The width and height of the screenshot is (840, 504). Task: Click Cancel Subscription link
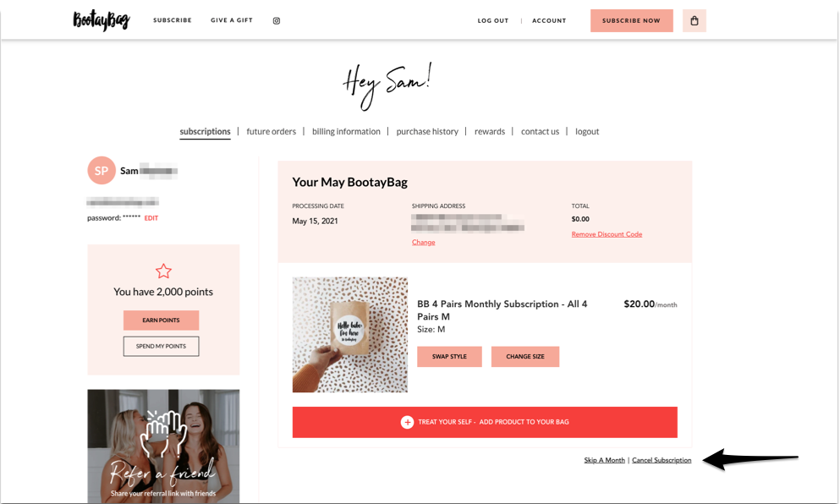coord(662,460)
